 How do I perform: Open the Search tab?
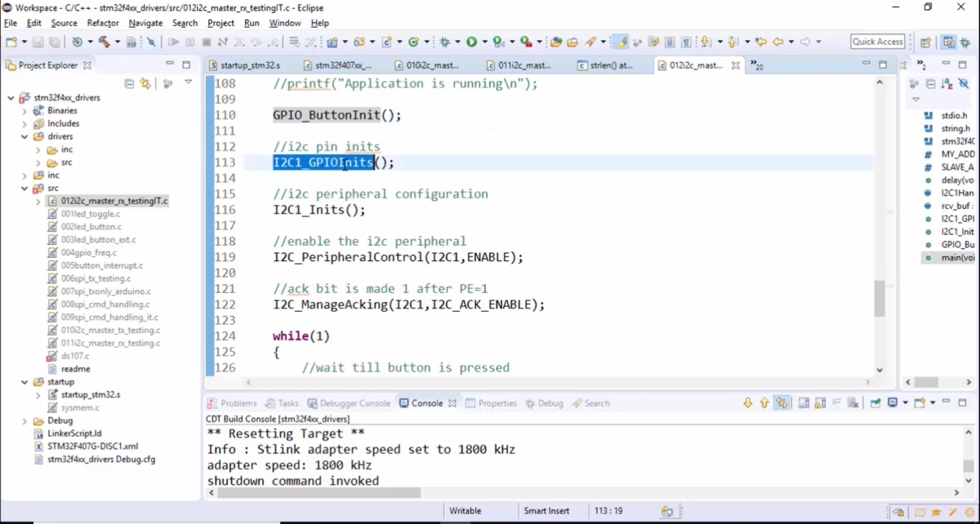coord(590,403)
